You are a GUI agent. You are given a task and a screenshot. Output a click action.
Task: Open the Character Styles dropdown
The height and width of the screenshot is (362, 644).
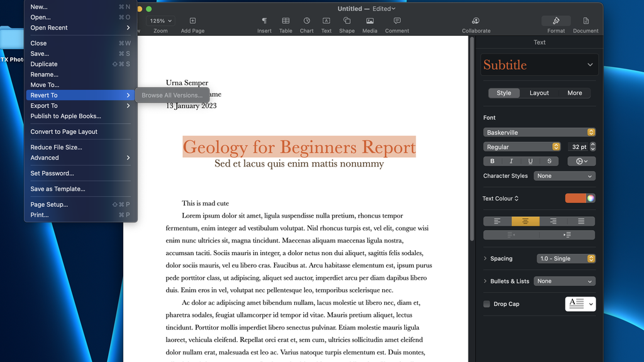coord(564,176)
